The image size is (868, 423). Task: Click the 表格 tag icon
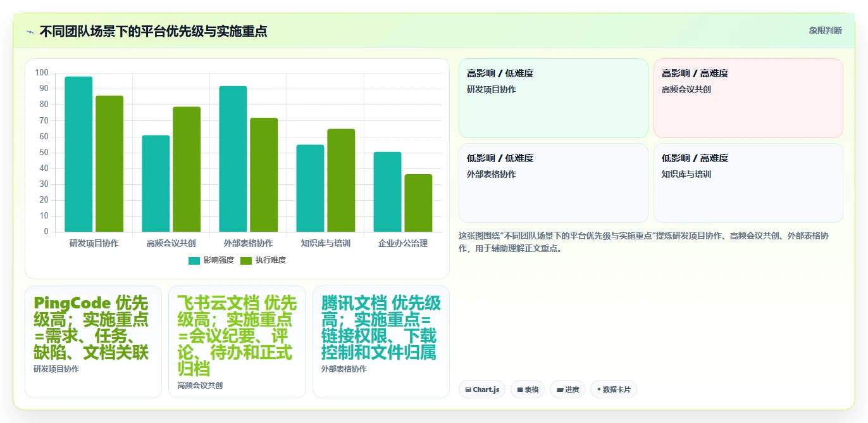coord(520,389)
